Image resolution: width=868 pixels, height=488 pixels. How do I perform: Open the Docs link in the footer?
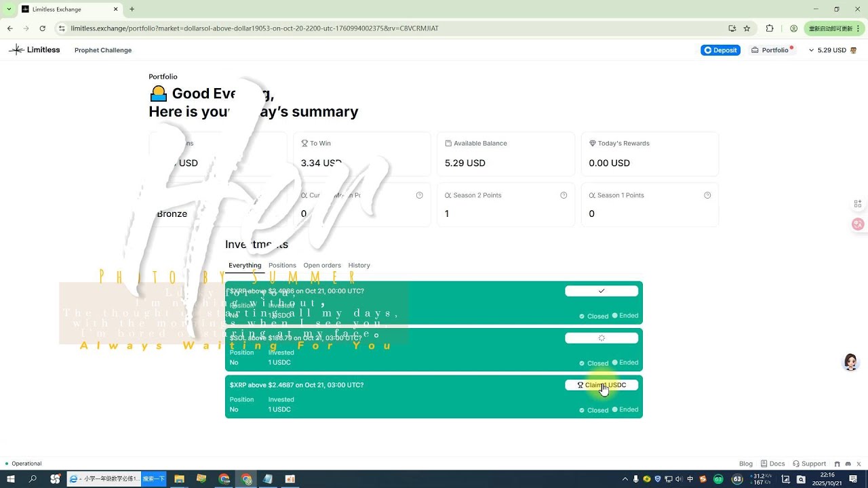tap(773, 464)
